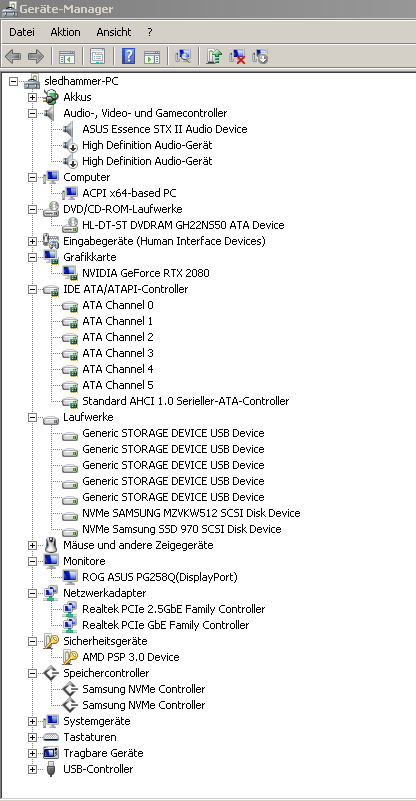Expand the USB-Controller node
The height and width of the screenshot is (801, 416).
tap(33, 769)
